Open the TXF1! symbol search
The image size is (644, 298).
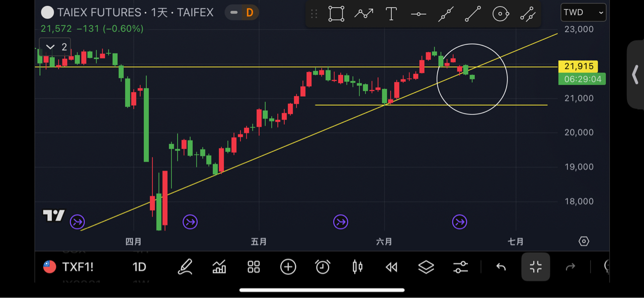tap(68, 267)
